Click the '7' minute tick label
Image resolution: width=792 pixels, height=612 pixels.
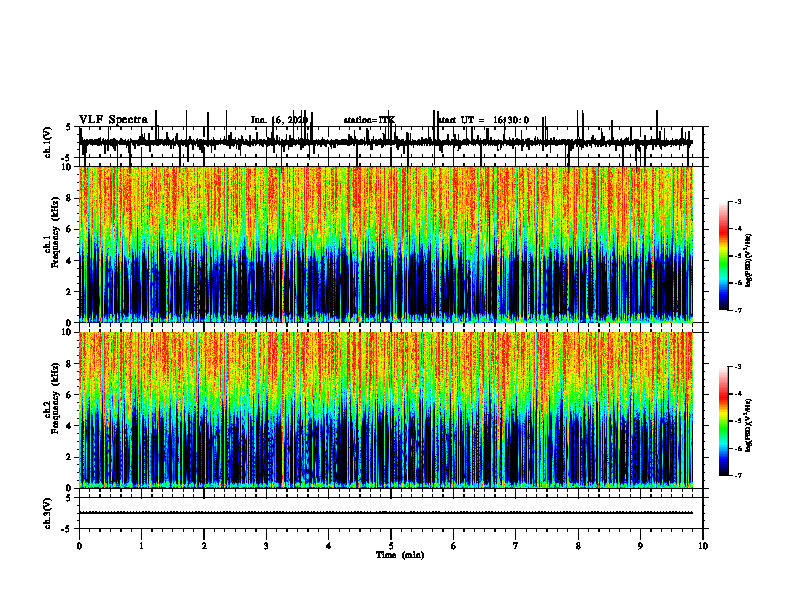pos(516,546)
